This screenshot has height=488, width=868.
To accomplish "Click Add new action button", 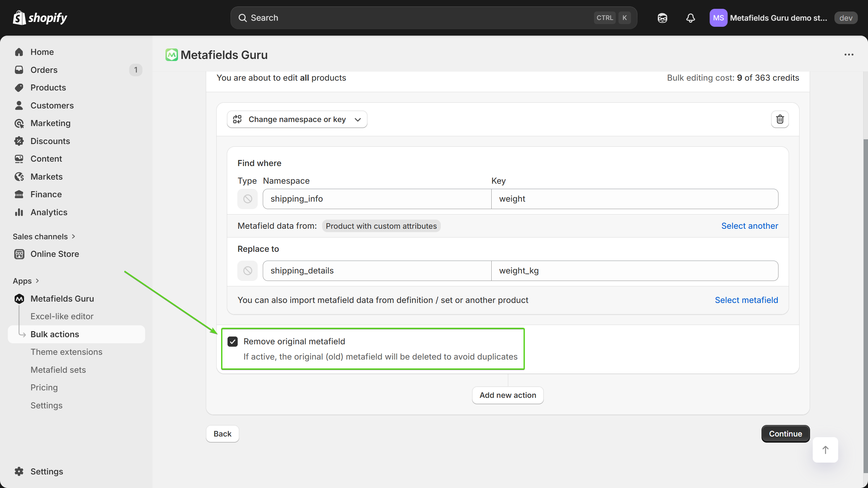I will (508, 395).
